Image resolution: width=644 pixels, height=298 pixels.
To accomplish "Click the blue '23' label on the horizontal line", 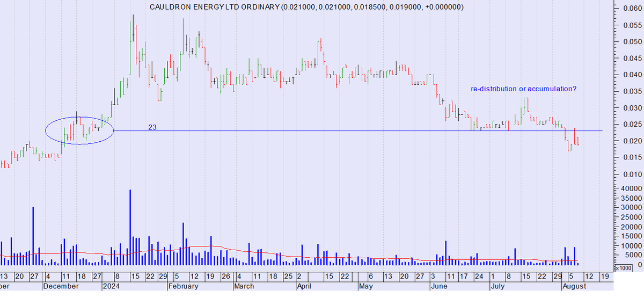I will pos(152,128).
